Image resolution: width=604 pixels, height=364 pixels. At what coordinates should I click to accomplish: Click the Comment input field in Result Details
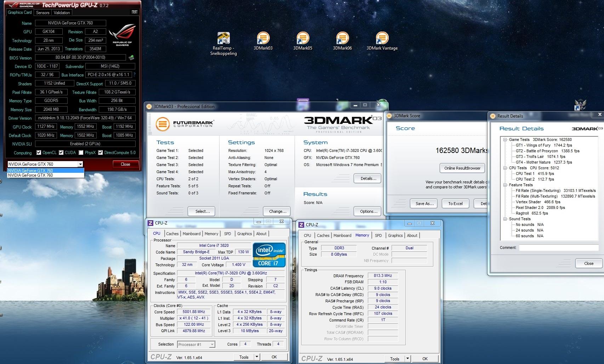click(559, 248)
